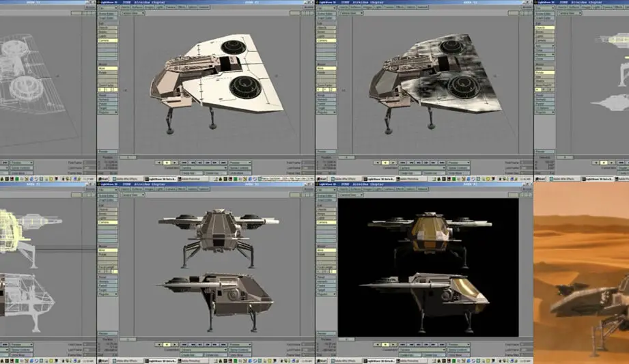Screen dimensions: 629x364
Task: Click Windows Start button below white ship window
Action: tap(104, 179)
